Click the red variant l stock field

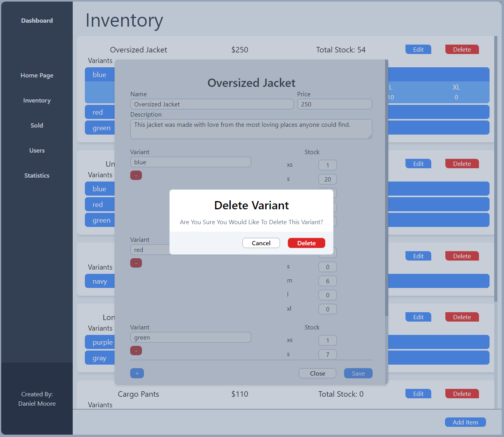(328, 295)
